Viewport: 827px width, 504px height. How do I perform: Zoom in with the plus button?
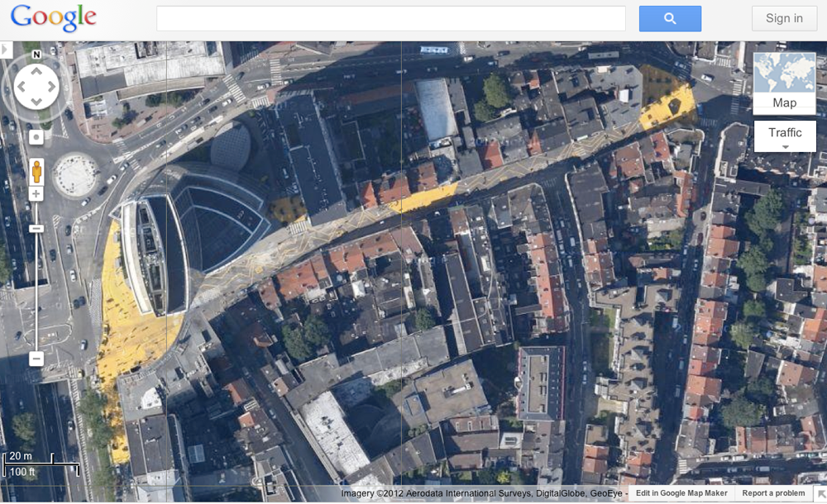tap(36, 194)
